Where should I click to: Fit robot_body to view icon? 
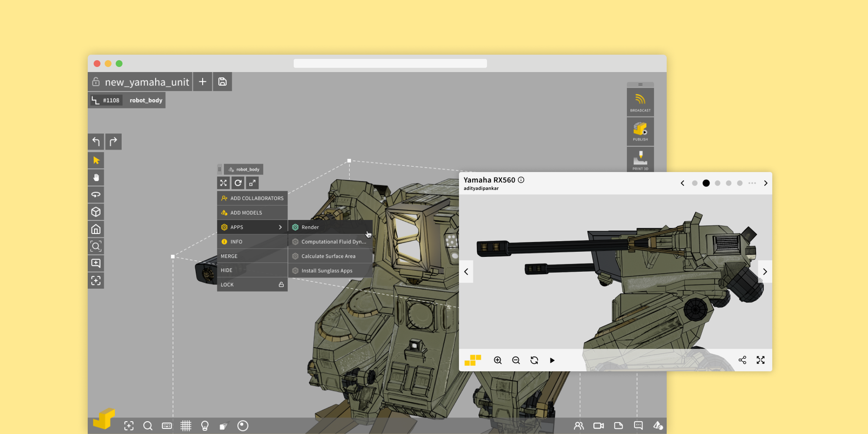coord(223,183)
